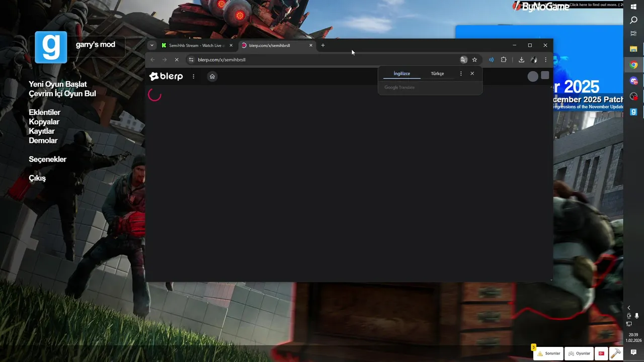Screen dimensions: 644x362
Task: Select Yeni Oyun Başlat in Garry's Mod menu
Action: [x=58, y=84]
